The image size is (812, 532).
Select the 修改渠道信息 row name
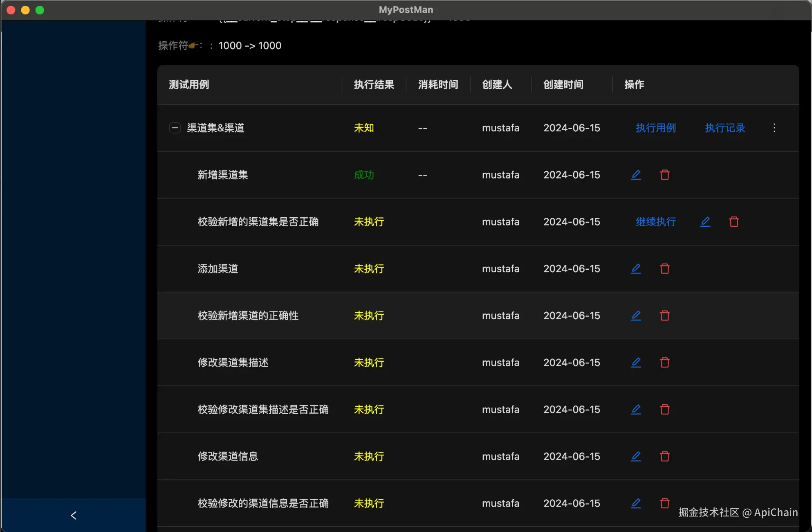228,456
